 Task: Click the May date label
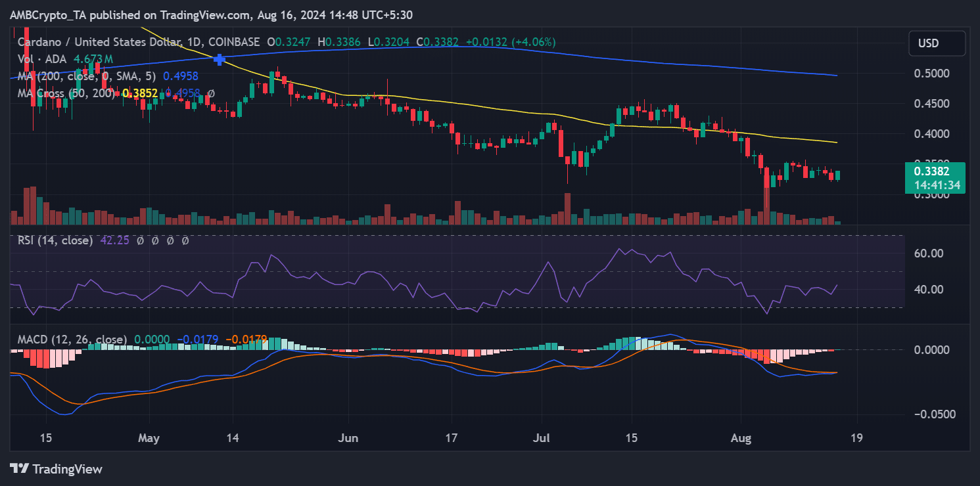tap(149, 437)
